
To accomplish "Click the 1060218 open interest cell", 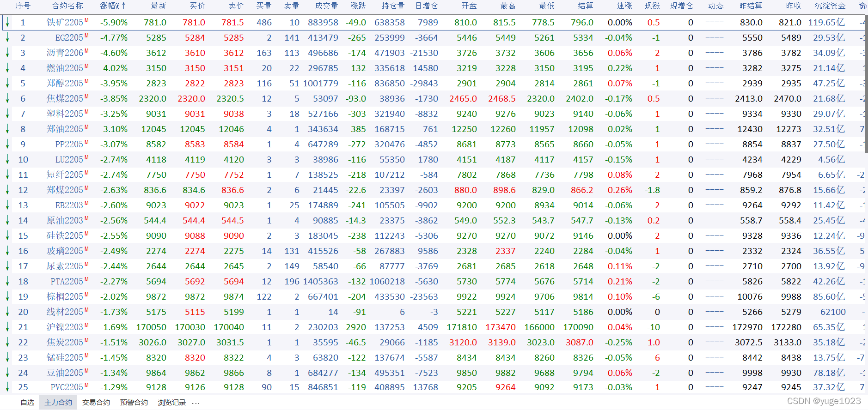I will (387, 281).
